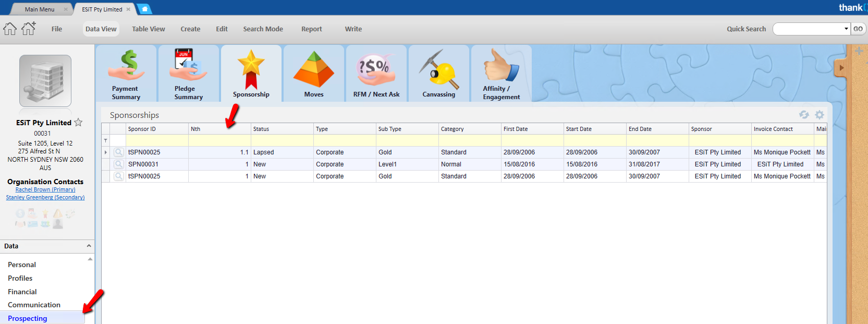Image resolution: width=868 pixels, height=324 pixels.
Task: Open the RFM / Next Ask panel
Action: point(376,74)
